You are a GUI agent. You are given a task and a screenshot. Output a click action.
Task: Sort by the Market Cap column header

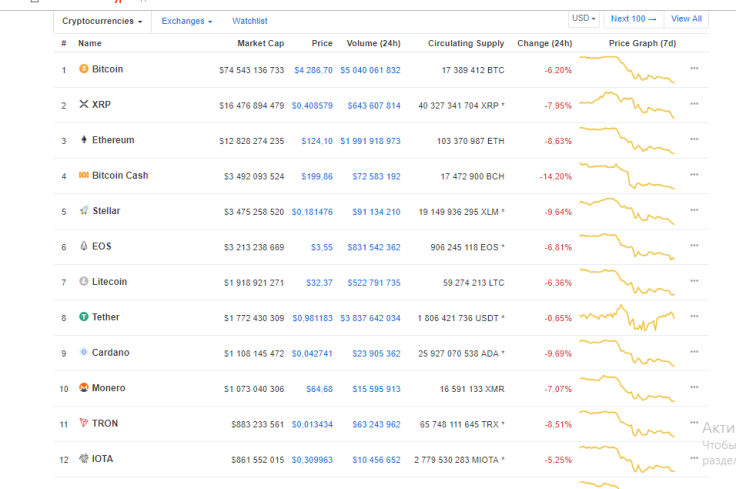[x=261, y=43]
